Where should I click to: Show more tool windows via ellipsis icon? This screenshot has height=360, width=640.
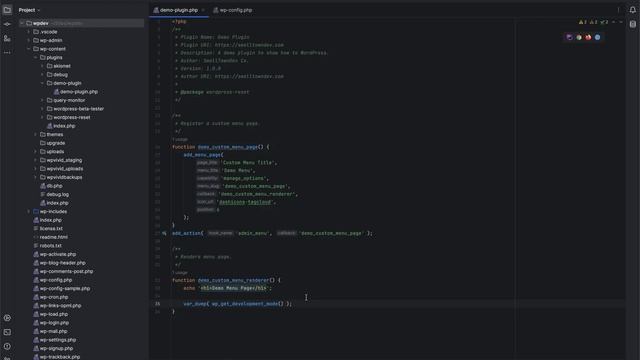click(7, 53)
